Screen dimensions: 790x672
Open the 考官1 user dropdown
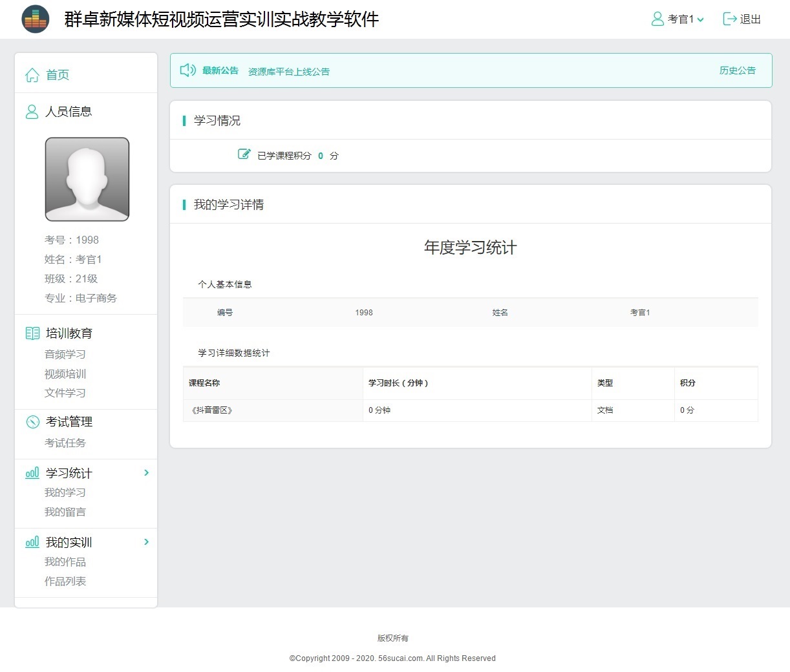[x=679, y=19]
